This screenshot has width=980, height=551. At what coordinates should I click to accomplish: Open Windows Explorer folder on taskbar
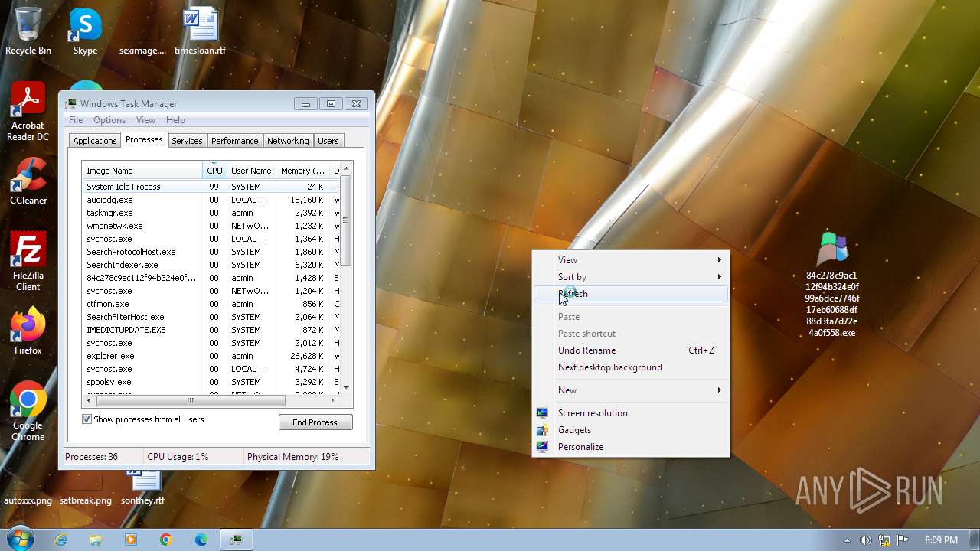96,540
